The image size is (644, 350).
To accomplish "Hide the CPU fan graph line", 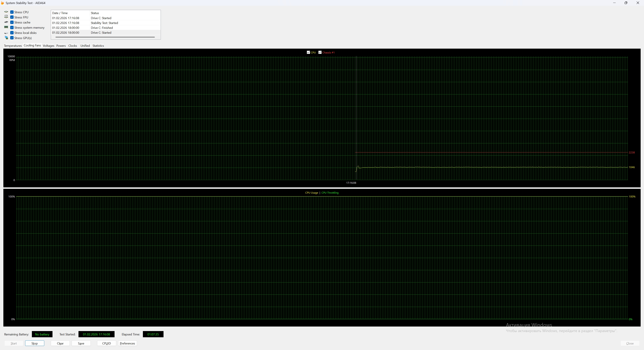I will point(308,52).
